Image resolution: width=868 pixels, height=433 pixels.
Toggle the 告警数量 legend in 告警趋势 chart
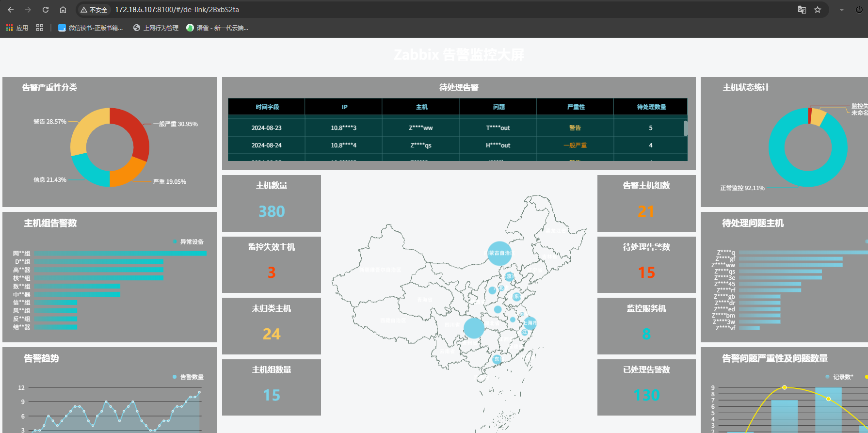188,377
